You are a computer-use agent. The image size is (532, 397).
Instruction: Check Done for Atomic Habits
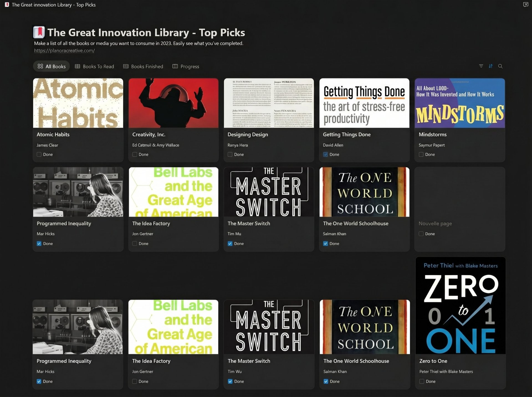tap(39, 154)
